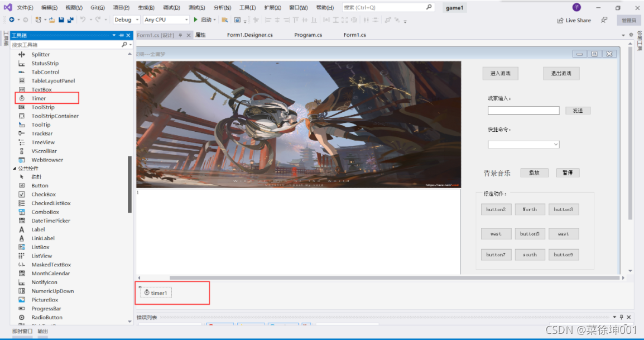
Task: Choose the TabControl icon in toolbox
Action: coord(22,72)
